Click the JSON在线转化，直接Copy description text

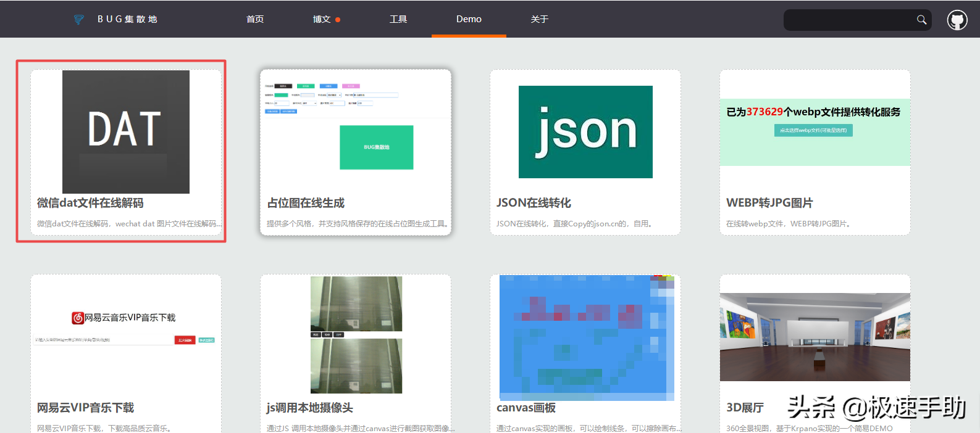576,224
